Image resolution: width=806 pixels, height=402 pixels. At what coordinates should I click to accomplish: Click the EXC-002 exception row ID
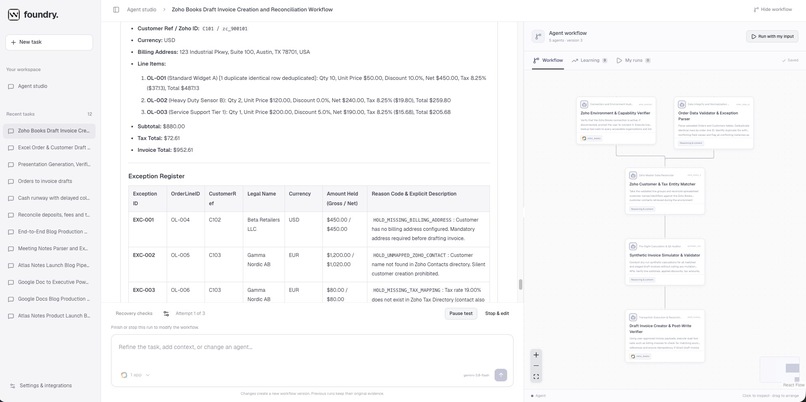[143, 255]
